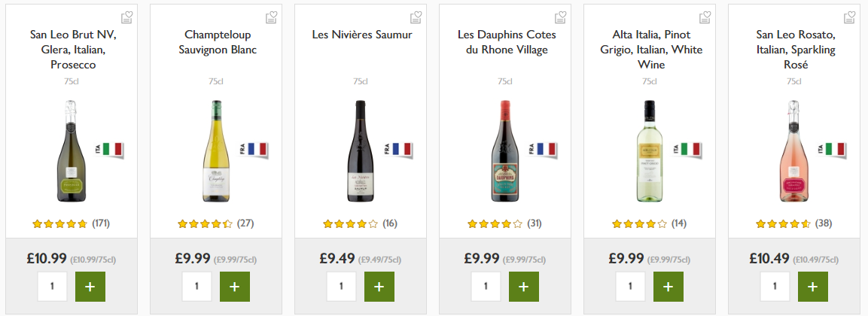Open San Leo Brut NV product title link
This screenshot has height=316, width=868.
click(x=72, y=50)
